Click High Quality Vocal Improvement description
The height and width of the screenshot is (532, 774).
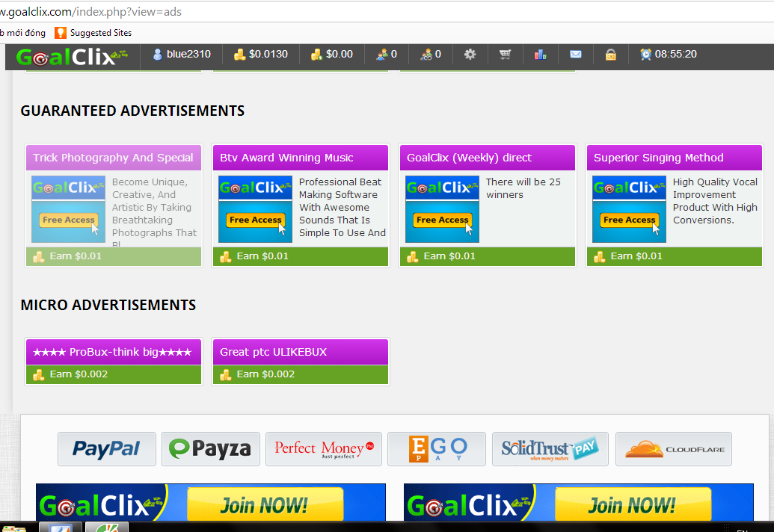point(715,201)
